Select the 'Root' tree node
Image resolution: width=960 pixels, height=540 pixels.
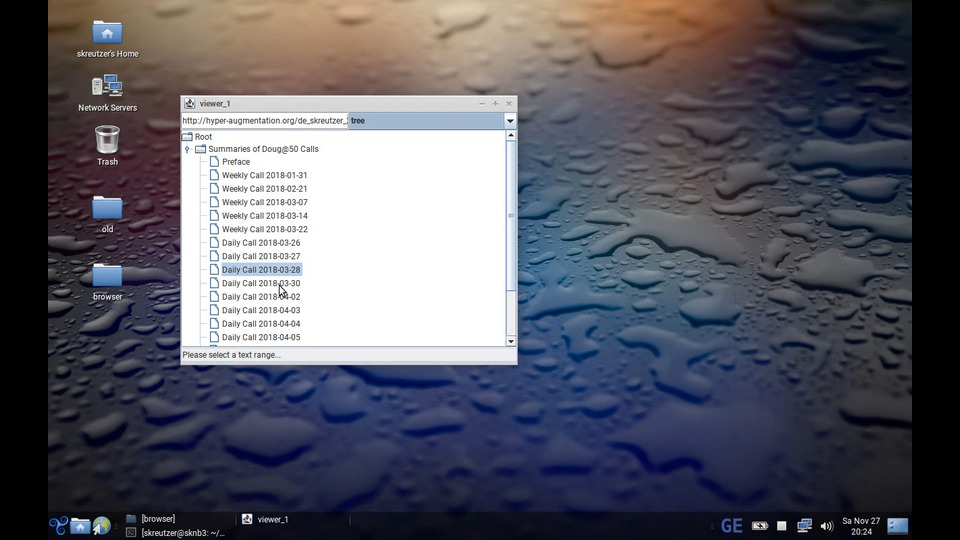coord(203,137)
